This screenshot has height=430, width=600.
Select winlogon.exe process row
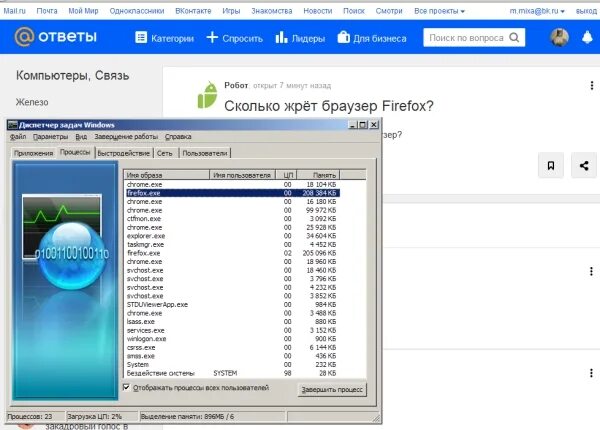point(233,339)
